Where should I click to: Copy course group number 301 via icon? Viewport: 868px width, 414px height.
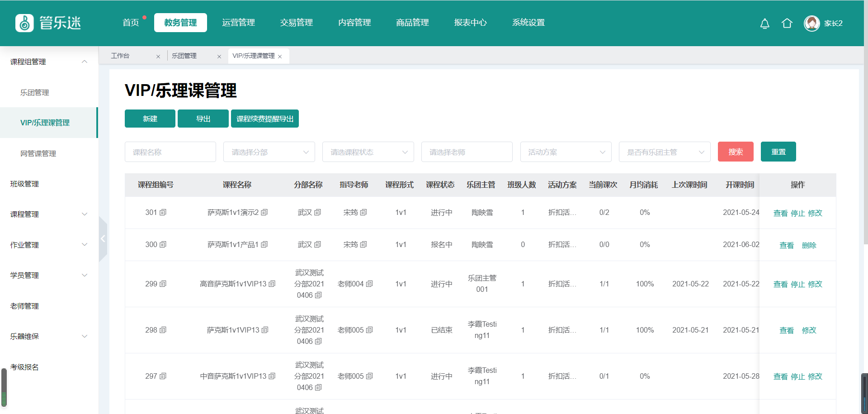pos(163,212)
